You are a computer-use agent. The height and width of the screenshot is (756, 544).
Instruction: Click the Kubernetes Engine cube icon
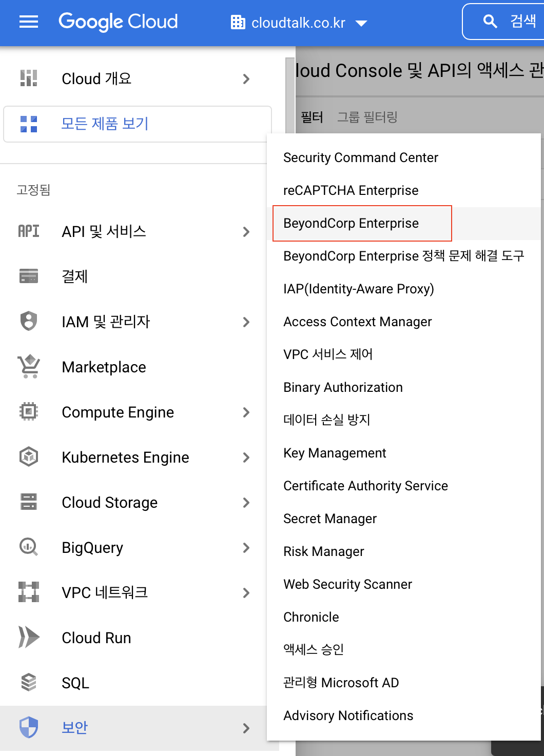pos(29,456)
